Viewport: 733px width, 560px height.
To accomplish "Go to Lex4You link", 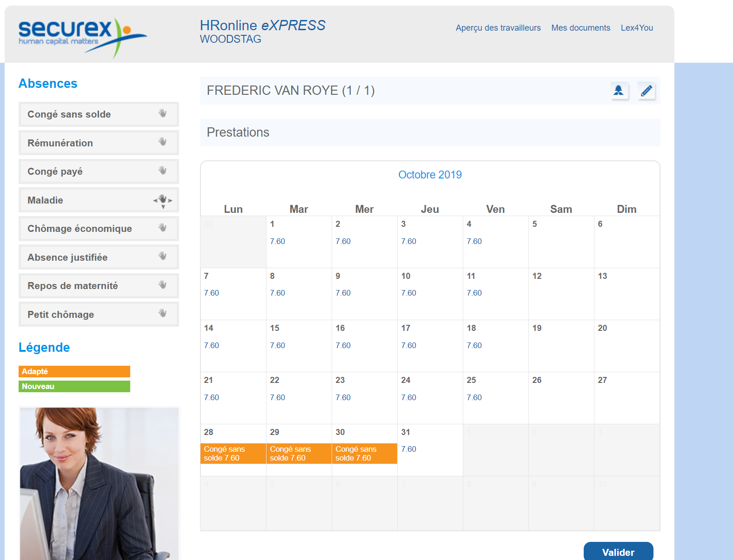I will (x=637, y=28).
